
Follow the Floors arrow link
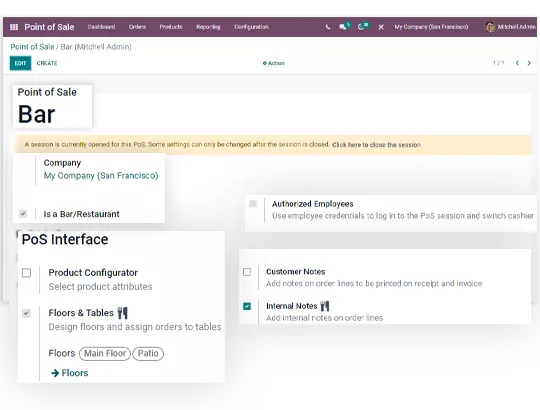point(70,373)
